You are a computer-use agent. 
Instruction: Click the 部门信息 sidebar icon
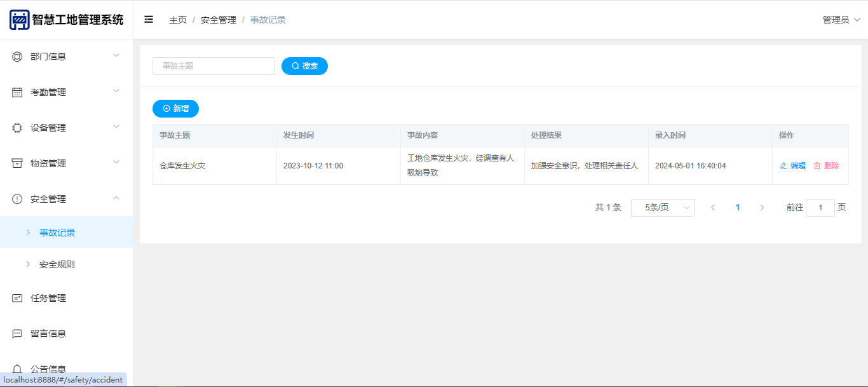[x=17, y=57]
